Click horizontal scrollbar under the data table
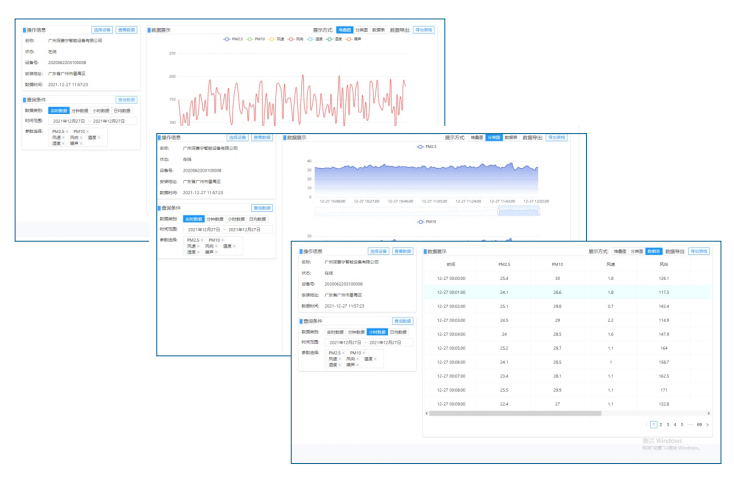 pos(514,412)
